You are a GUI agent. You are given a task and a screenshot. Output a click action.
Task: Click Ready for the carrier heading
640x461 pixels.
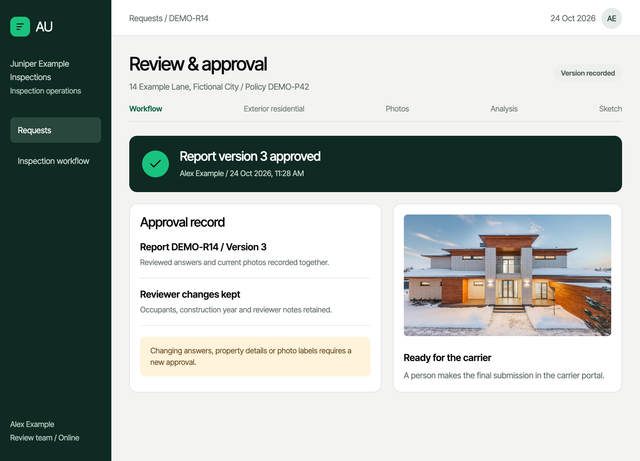(447, 358)
